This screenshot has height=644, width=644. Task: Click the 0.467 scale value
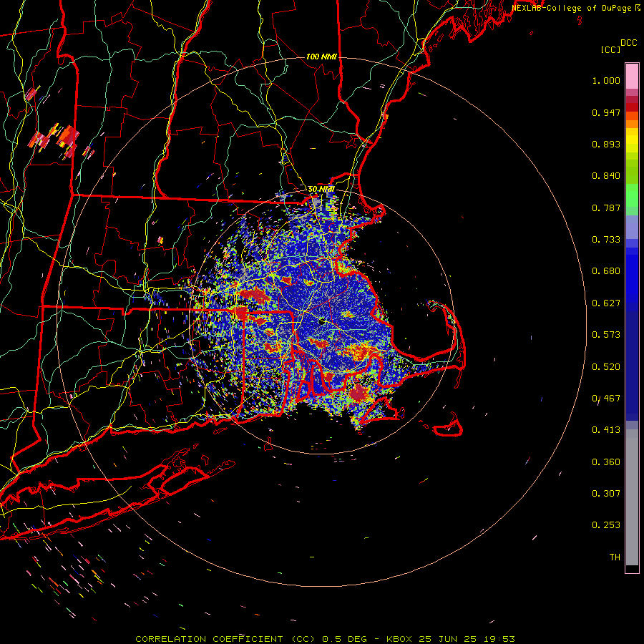606,399
